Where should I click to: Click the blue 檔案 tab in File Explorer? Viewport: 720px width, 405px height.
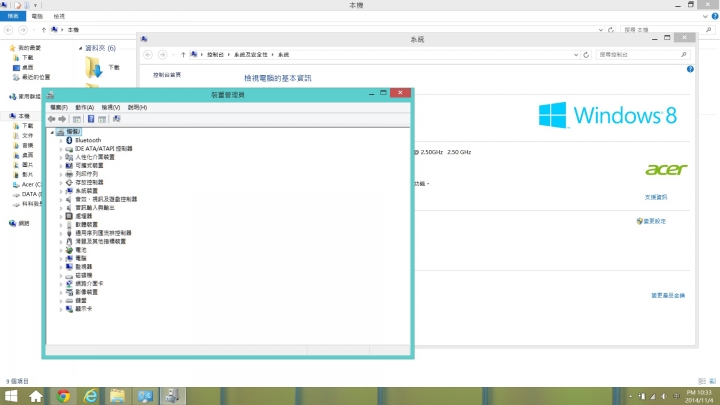tap(13, 16)
